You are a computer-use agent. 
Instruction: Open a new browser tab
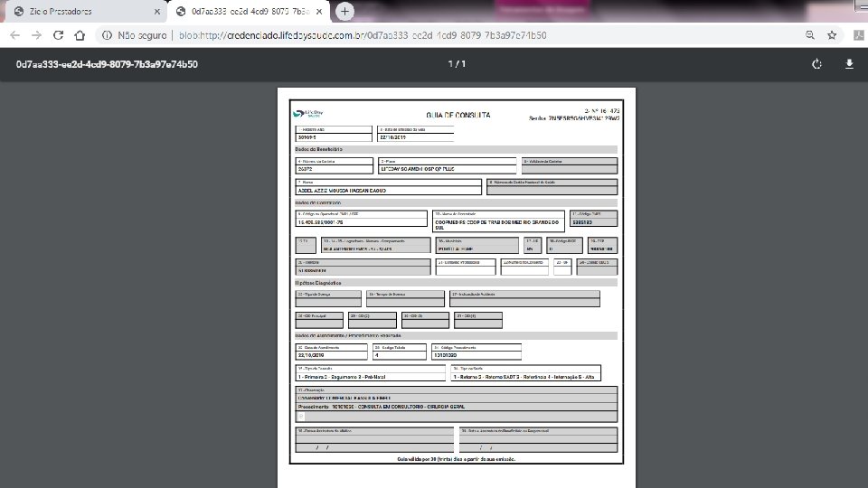click(344, 11)
